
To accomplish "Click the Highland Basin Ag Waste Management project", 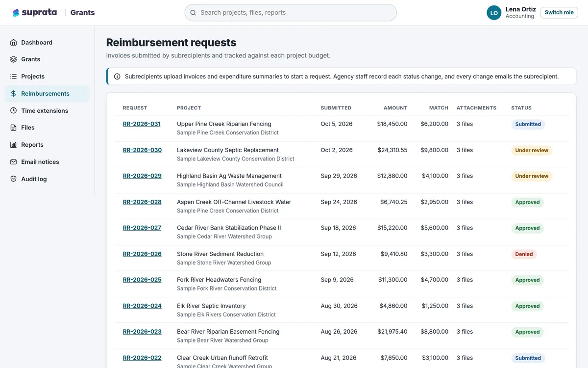I will [229, 176].
